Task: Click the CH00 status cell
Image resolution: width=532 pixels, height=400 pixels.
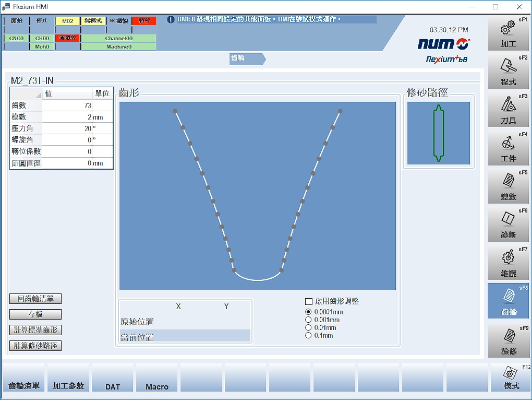Action: tap(42, 38)
